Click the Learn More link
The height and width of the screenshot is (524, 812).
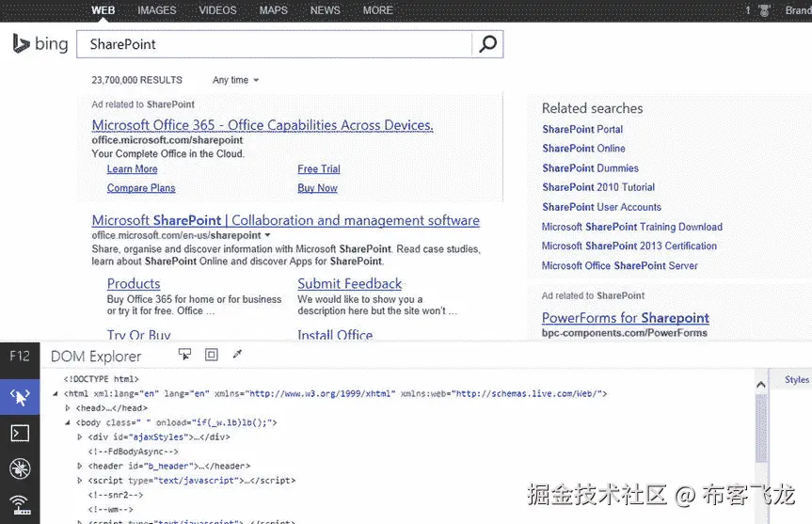click(132, 169)
